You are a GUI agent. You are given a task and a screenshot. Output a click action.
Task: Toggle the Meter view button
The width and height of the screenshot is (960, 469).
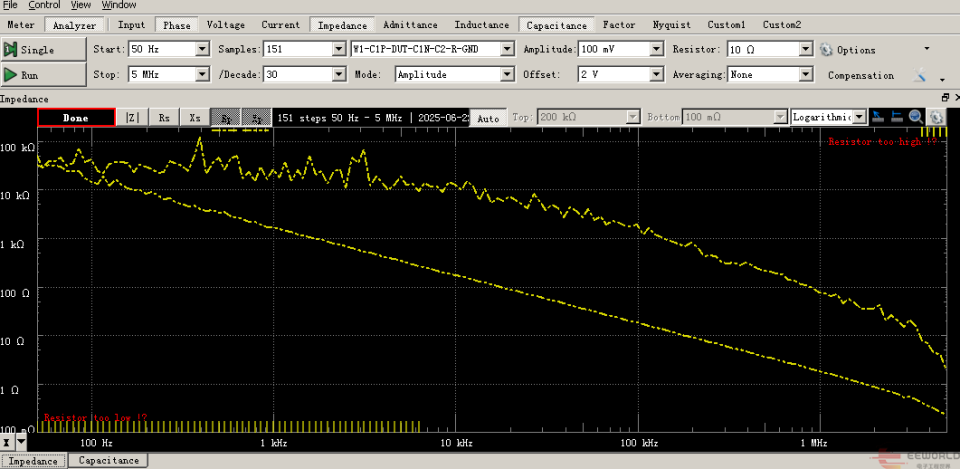(21, 25)
